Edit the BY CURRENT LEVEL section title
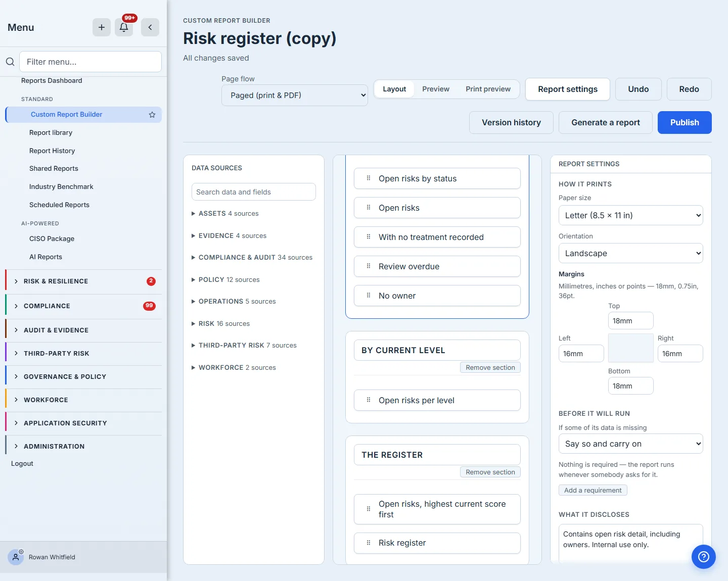This screenshot has height=581, width=728. [437, 350]
